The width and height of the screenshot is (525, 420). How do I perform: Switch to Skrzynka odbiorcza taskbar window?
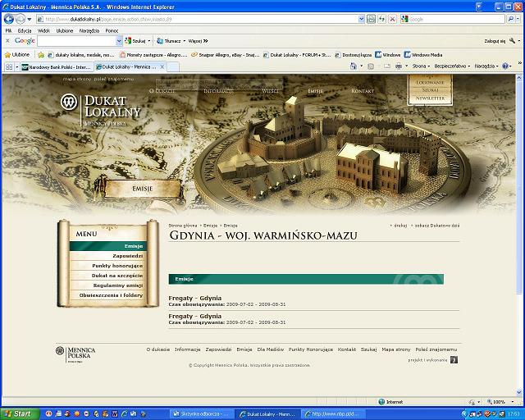pyautogui.click(x=201, y=414)
